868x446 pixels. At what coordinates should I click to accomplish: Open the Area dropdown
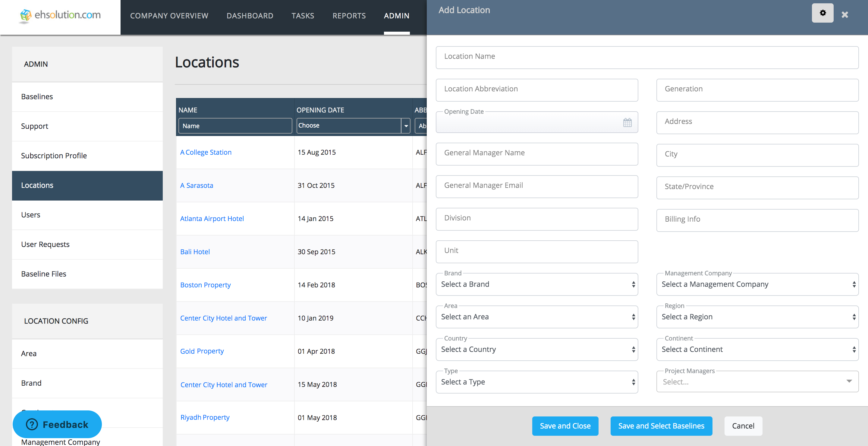pos(537,317)
